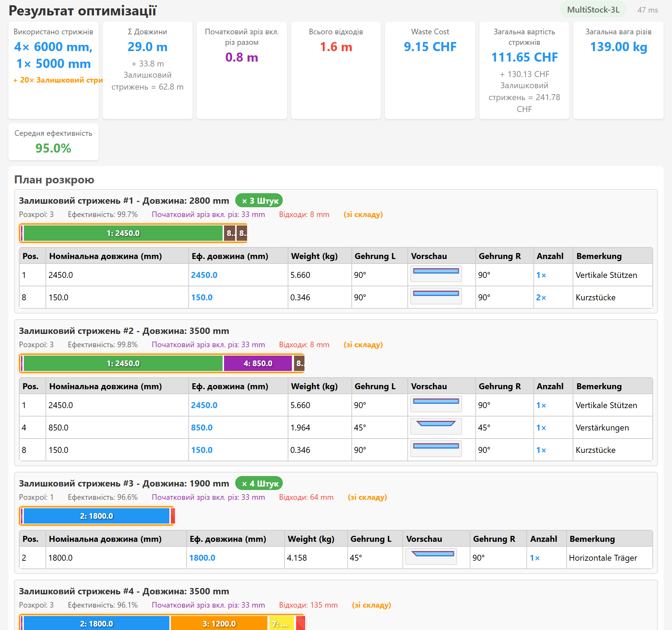
Task: Click blue 2450.0 effective length in bar #1 table
Action: [204, 275]
